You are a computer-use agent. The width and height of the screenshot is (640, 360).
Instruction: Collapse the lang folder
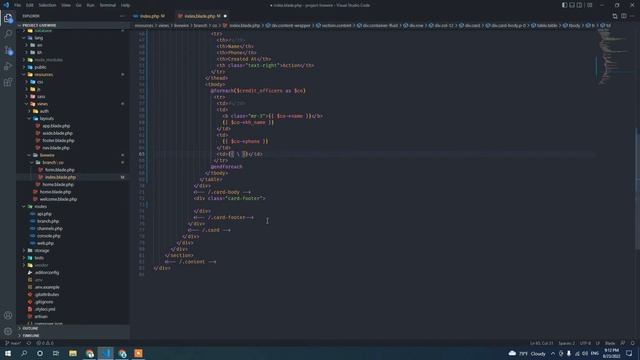click(x=39, y=38)
